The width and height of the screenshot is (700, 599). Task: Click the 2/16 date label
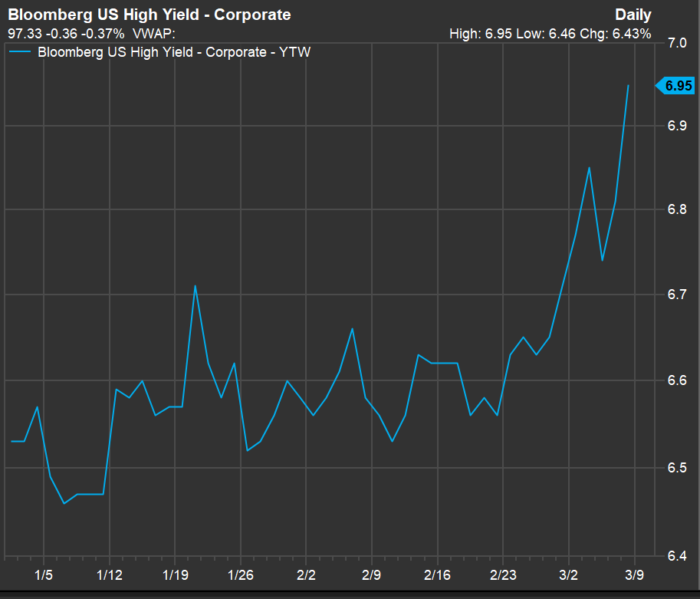coord(437,575)
